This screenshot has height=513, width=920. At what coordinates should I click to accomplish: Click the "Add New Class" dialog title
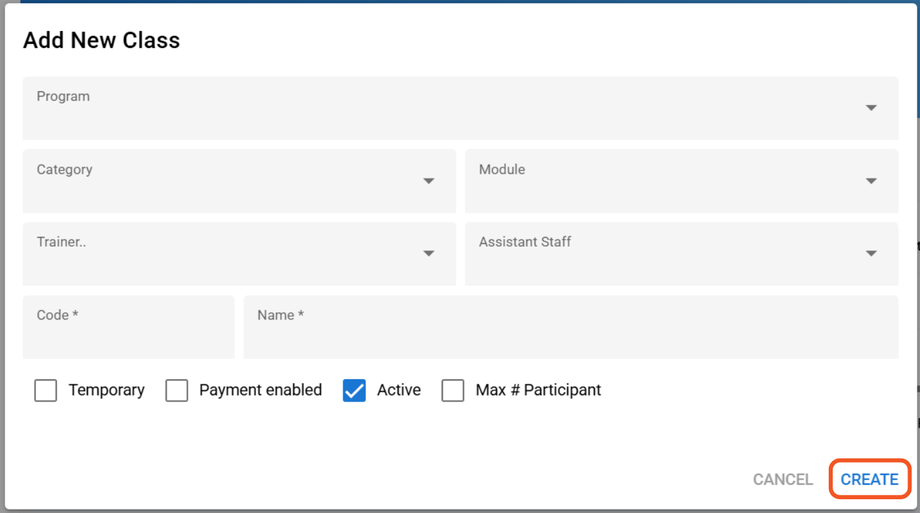pos(101,41)
